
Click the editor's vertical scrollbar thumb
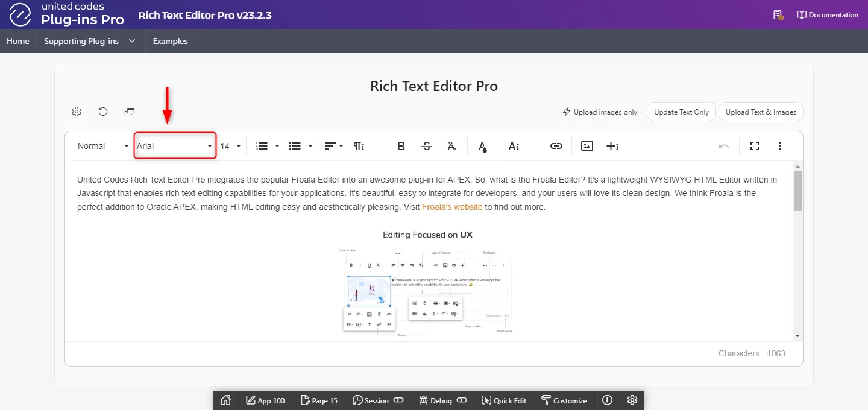click(x=797, y=191)
